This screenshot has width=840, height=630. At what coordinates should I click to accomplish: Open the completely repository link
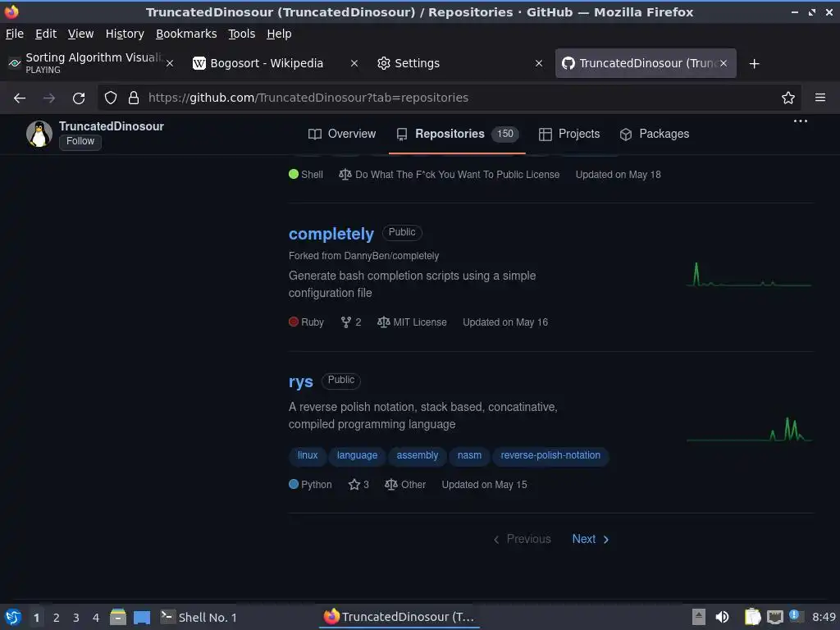point(331,234)
